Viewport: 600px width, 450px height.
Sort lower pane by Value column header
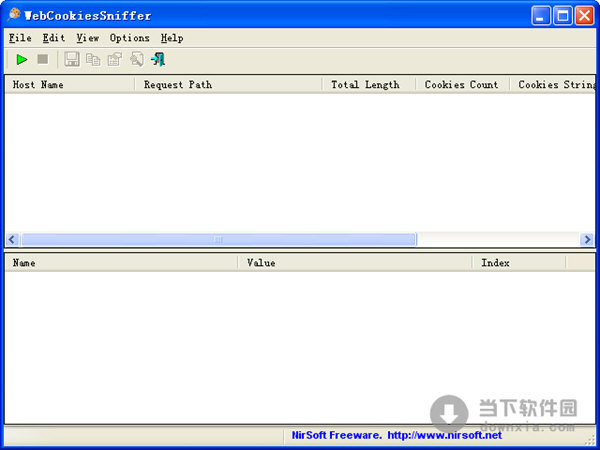355,263
